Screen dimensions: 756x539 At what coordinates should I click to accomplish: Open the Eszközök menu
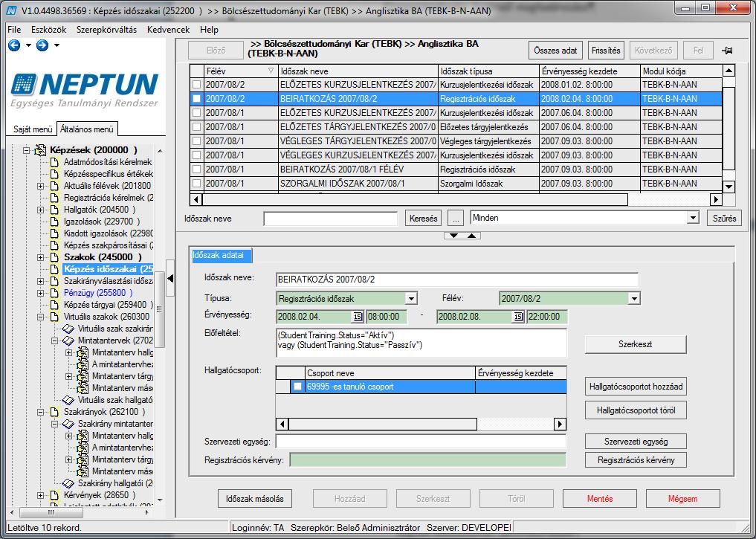[x=49, y=30]
